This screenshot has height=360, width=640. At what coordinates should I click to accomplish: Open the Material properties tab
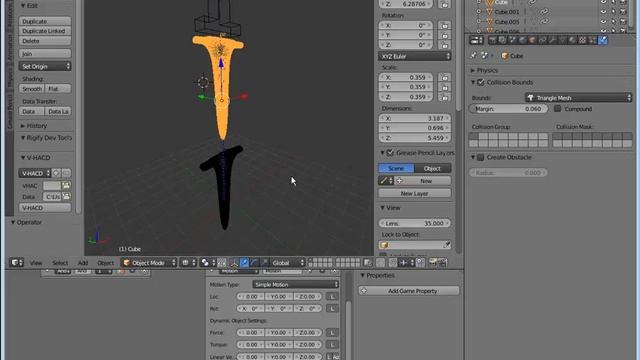[x=572, y=40]
